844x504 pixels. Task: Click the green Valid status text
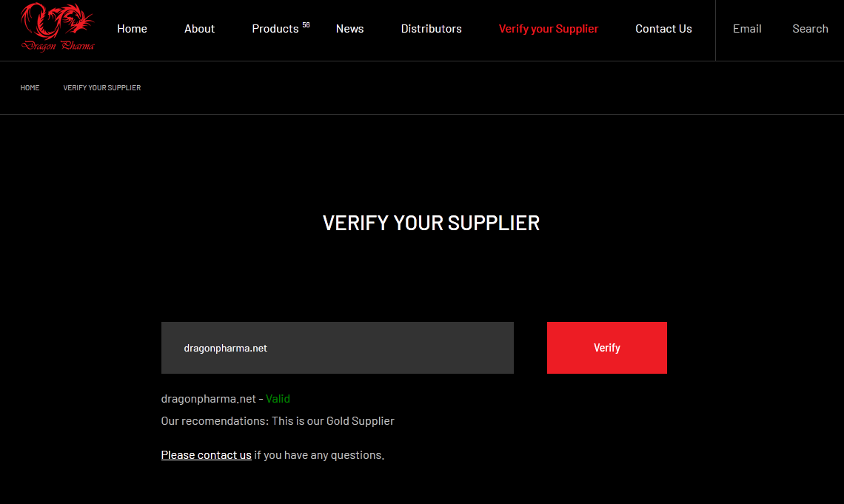pyautogui.click(x=278, y=399)
